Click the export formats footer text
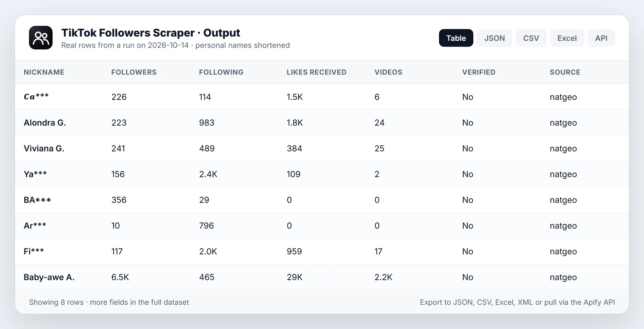The width and height of the screenshot is (644, 329). click(517, 302)
